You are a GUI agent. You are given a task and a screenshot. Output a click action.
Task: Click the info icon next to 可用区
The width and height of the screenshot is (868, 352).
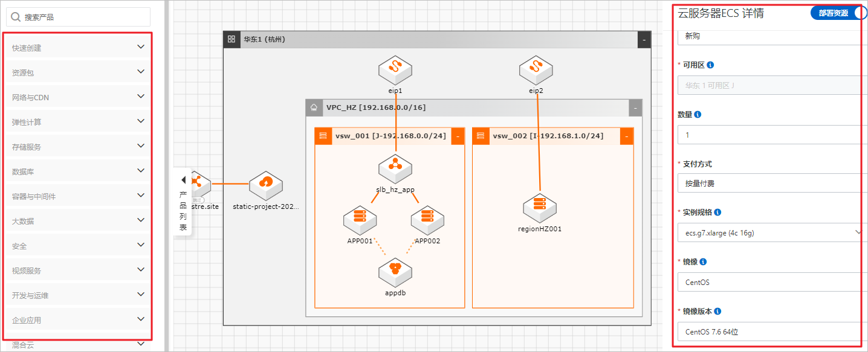[710, 65]
